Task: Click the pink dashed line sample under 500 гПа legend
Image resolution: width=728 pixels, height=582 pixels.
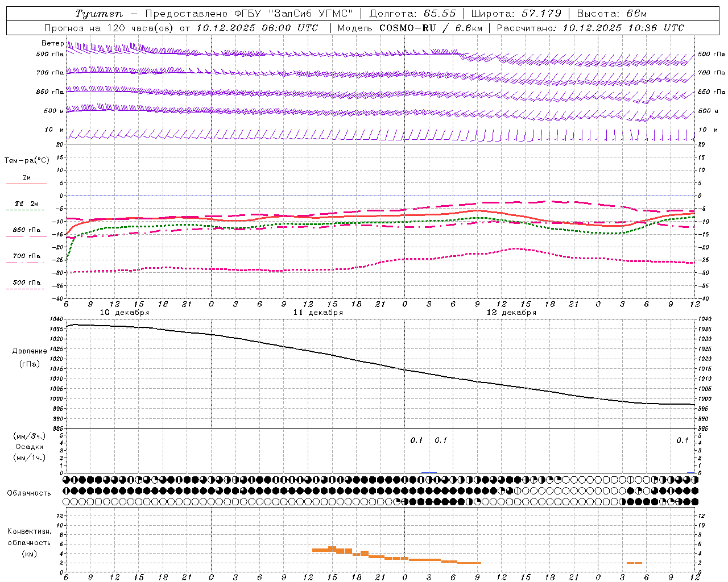Action: [x=26, y=289]
